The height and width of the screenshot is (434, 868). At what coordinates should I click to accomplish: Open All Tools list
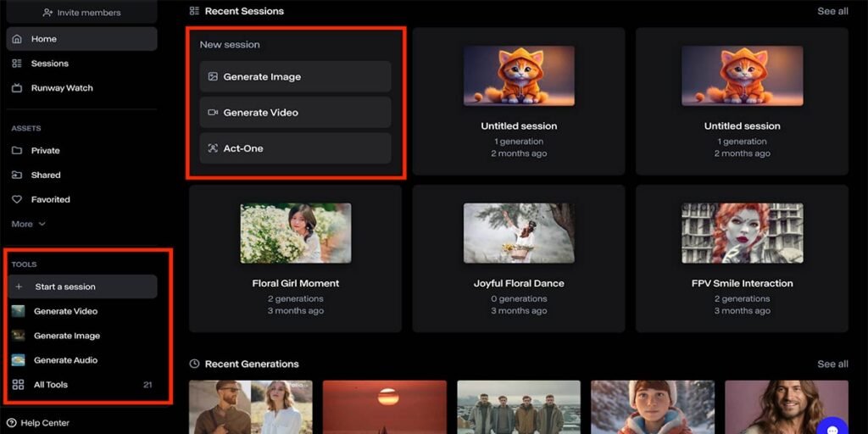coord(82,385)
